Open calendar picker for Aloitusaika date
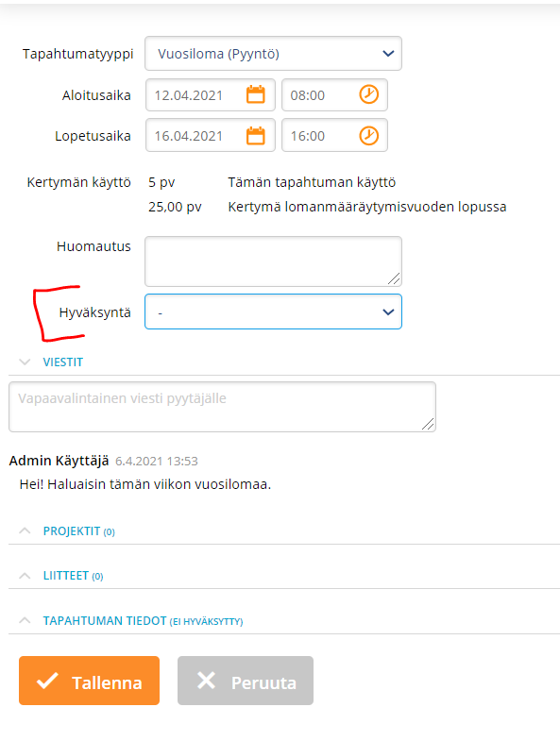Viewport: 560px width, 741px height. 255,95
